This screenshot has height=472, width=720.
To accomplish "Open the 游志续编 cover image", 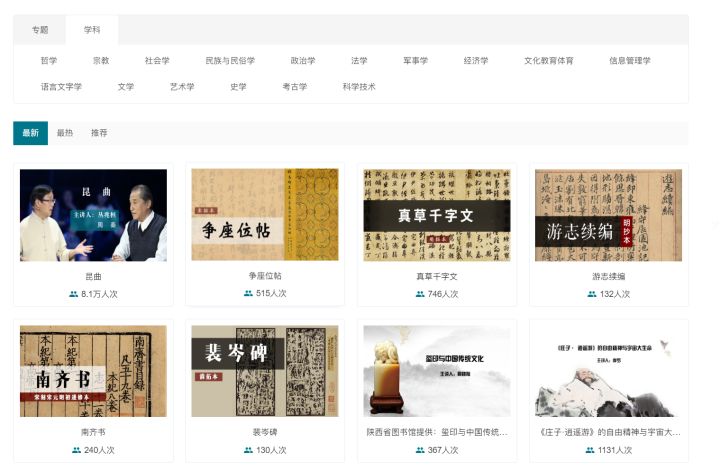I will (x=608, y=215).
